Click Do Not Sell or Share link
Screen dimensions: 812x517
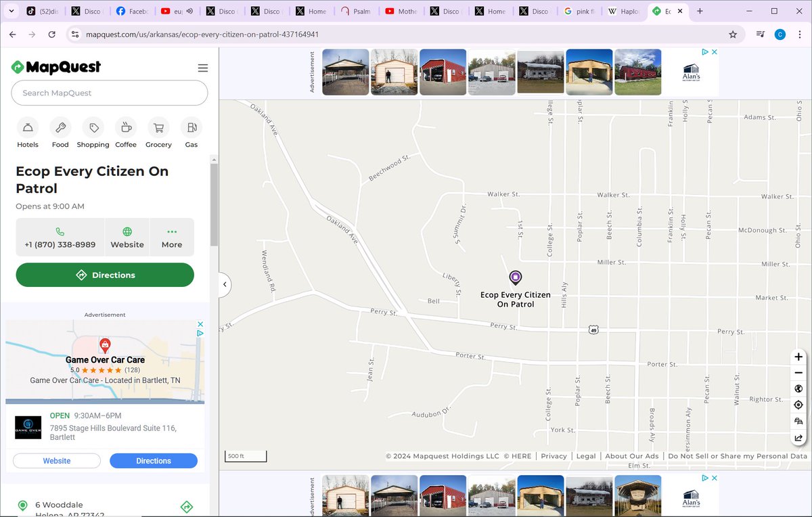[x=738, y=456]
